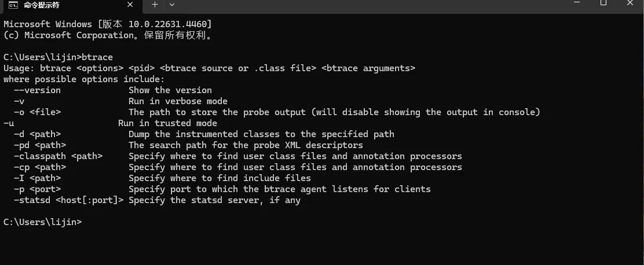Click the --version option text
The height and width of the screenshot is (265, 644).
pos(37,90)
